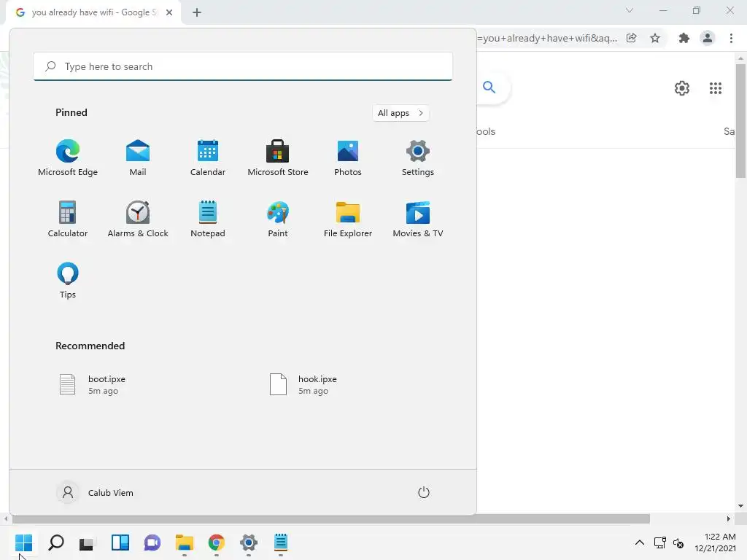747x560 pixels.
Task: Click the Chrome address bar URL
Action: [547, 38]
